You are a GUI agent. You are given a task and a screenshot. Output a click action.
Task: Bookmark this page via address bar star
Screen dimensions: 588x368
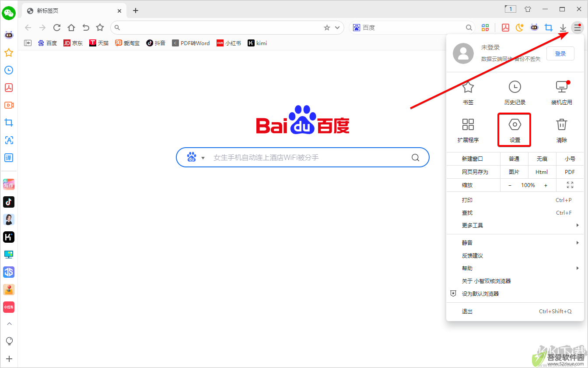327,28
